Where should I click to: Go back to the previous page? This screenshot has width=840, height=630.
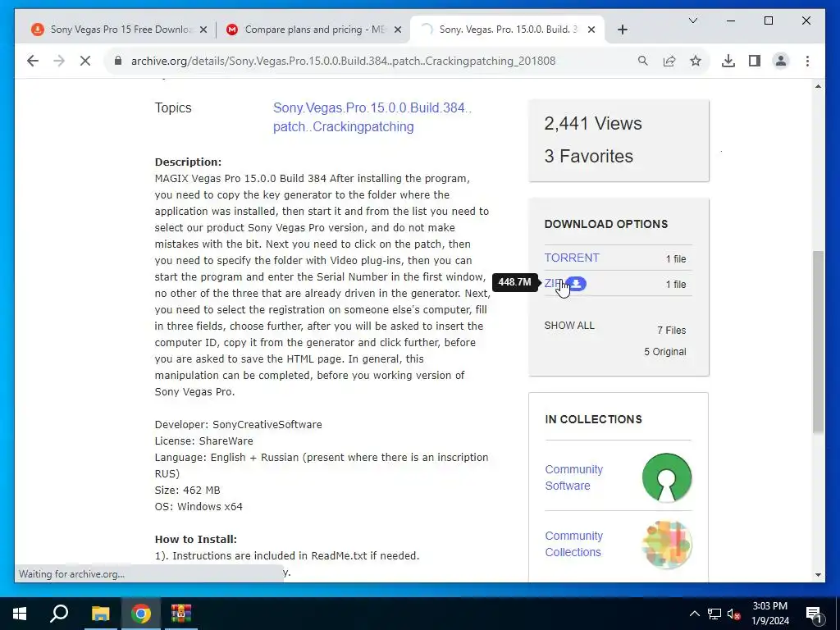(33, 61)
